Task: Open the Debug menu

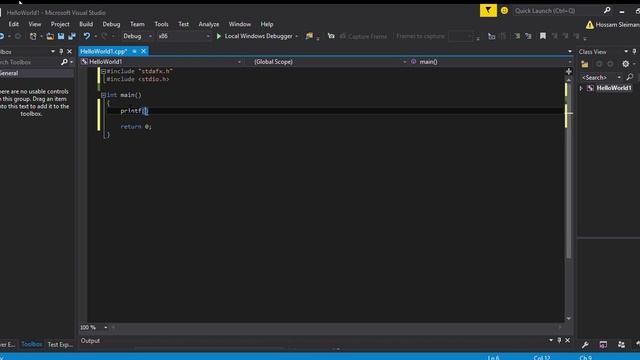Action: (x=111, y=24)
